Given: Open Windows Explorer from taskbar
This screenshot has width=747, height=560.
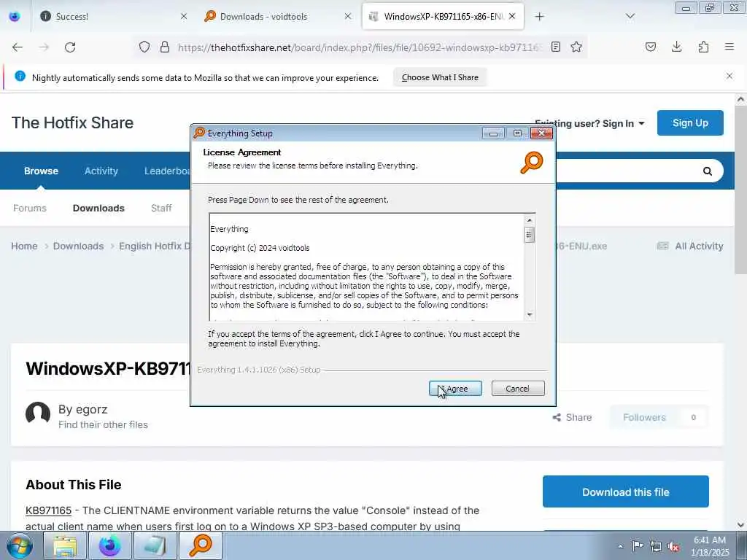Looking at the screenshot, I should pyautogui.click(x=65, y=546).
